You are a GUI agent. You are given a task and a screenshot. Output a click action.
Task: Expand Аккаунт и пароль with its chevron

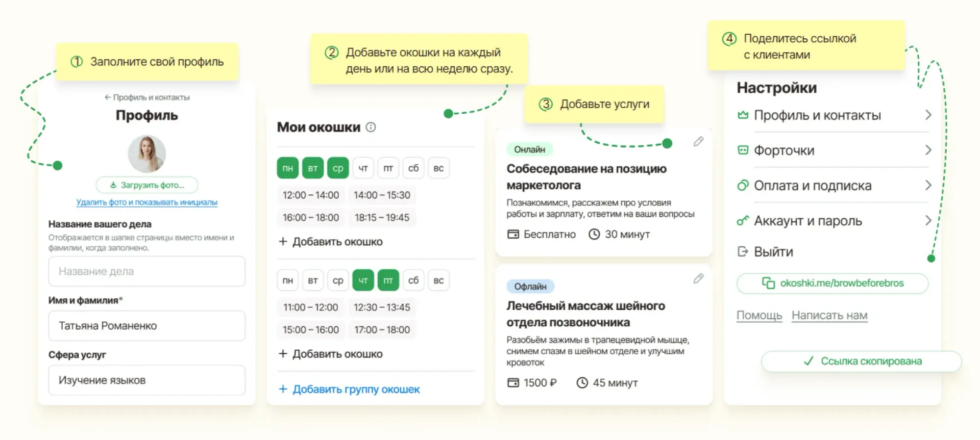[928, 220]
